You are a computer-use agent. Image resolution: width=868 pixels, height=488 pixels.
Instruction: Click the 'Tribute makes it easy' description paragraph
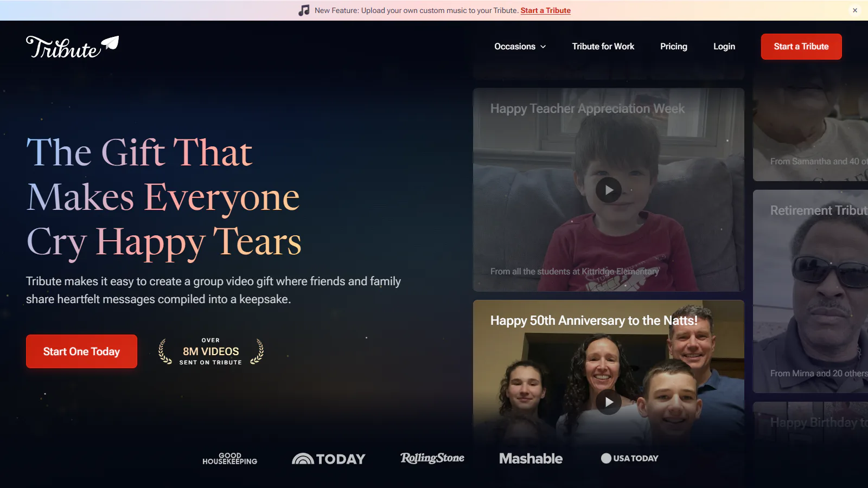[213, 290]
